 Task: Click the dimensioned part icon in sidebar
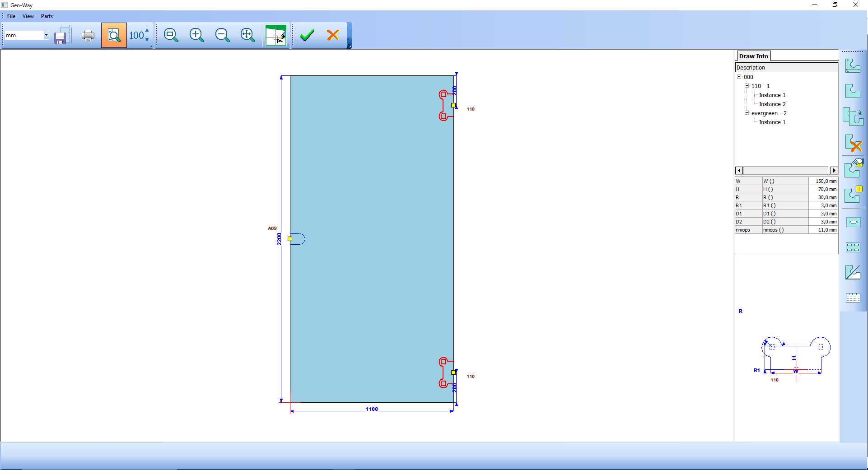click(853, 66)
